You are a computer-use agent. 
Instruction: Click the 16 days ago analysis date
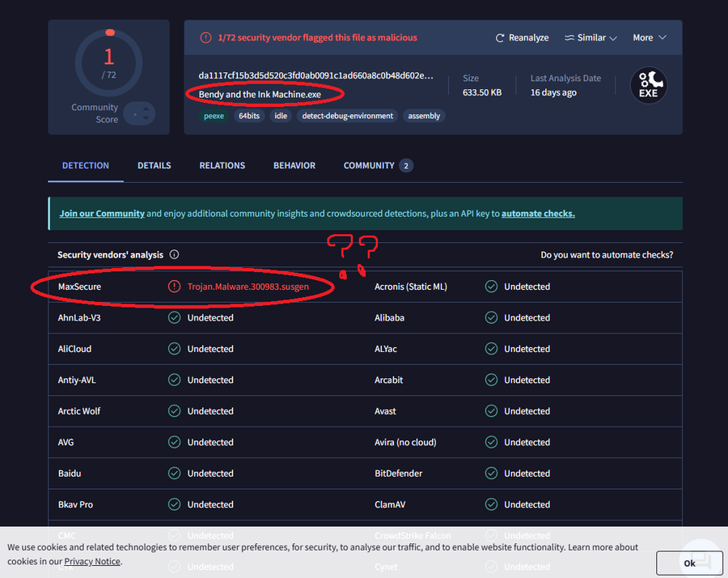click(553, 92)
